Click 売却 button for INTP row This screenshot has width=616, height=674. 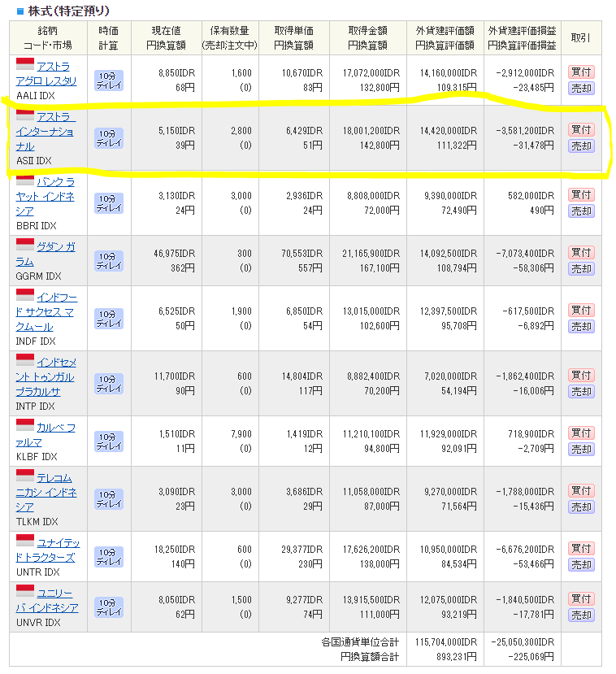pos(581,392)
